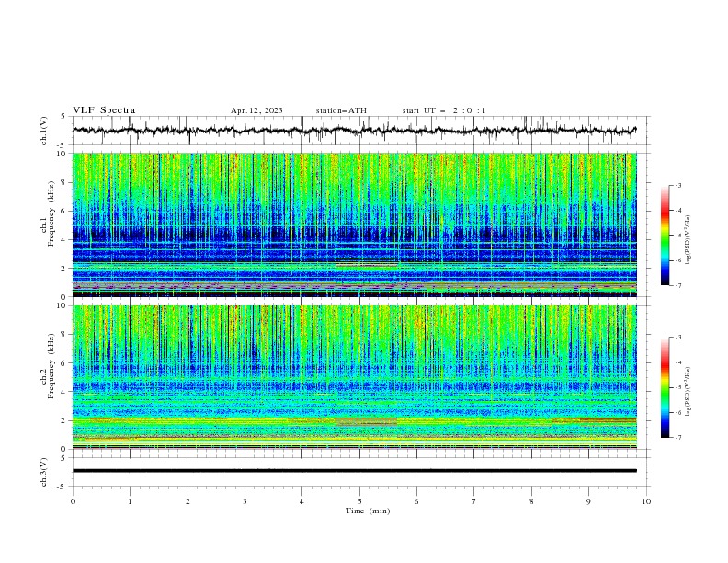Click the ch.3(V) axis label
The height and width of the screenshot is (563, 728).
click(x=44, y=472)
